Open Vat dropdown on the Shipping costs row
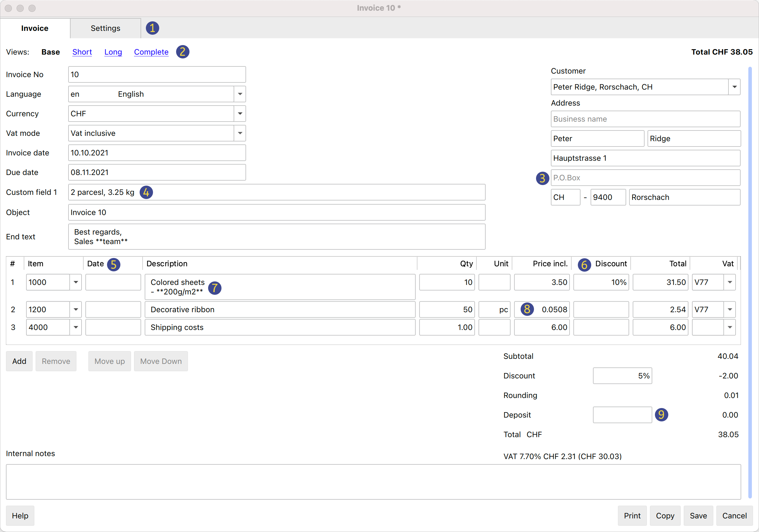The width and height of the screenshot is (759, 532). [730, 327]
